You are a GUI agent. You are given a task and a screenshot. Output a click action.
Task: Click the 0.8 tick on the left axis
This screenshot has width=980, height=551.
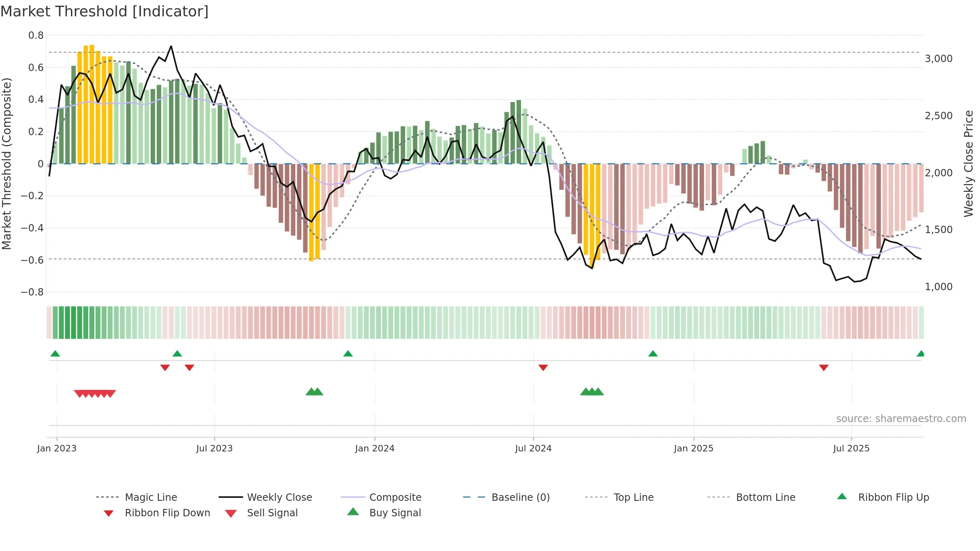pos(36,36)
